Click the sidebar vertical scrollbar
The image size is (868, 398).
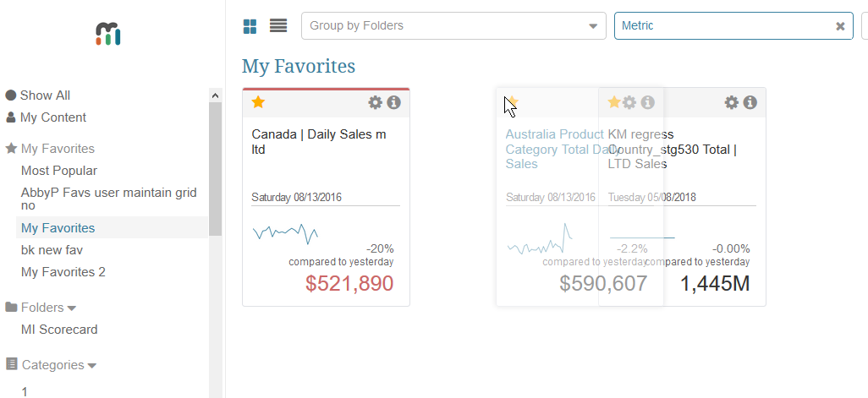coord(216,169)
